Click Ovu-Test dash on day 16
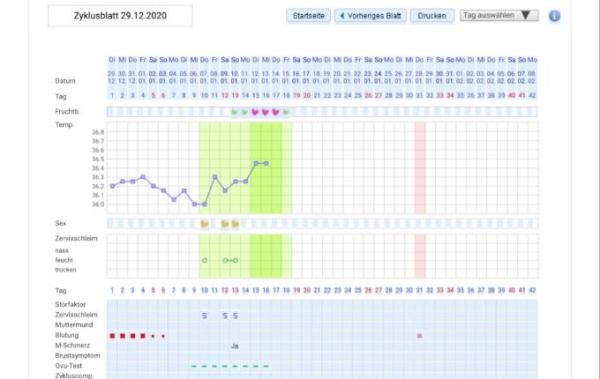The height and width of the screenshot is (379, 600). (266, 366)
